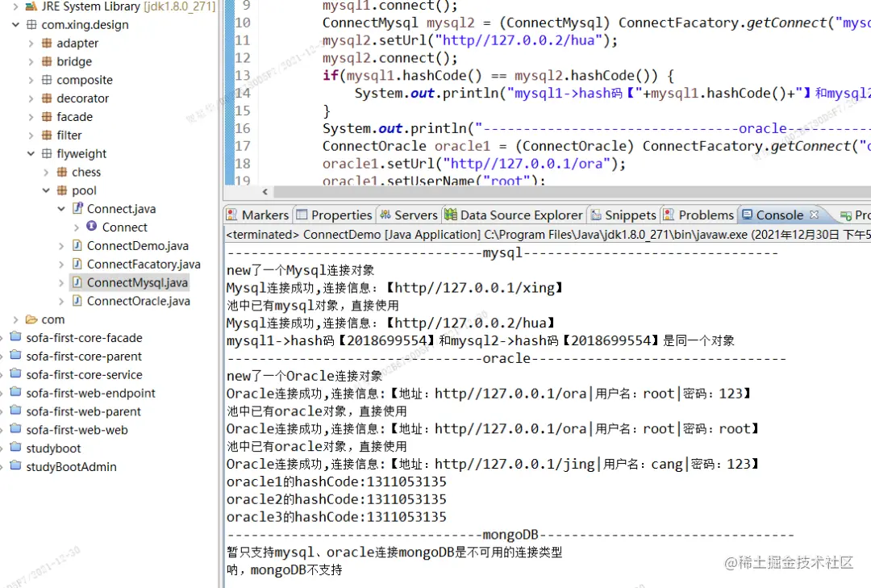The width and height of the screenshot is (871, 588).
Task: Click the composite package icon
Action: pos(47,80)
